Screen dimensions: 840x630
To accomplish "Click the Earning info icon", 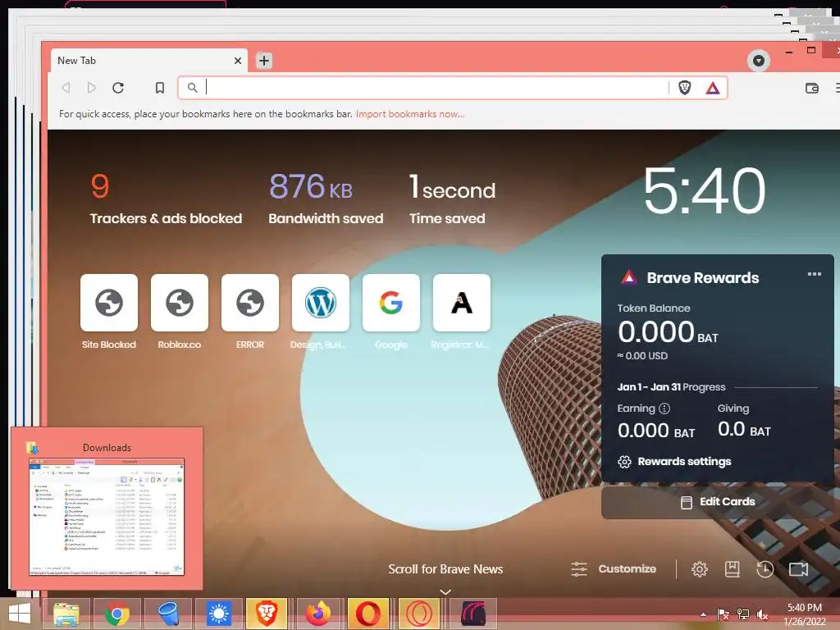I will tap(664, 409).
